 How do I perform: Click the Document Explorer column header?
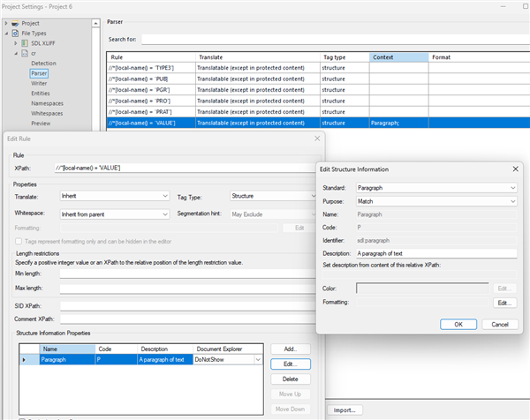point(228,349)
